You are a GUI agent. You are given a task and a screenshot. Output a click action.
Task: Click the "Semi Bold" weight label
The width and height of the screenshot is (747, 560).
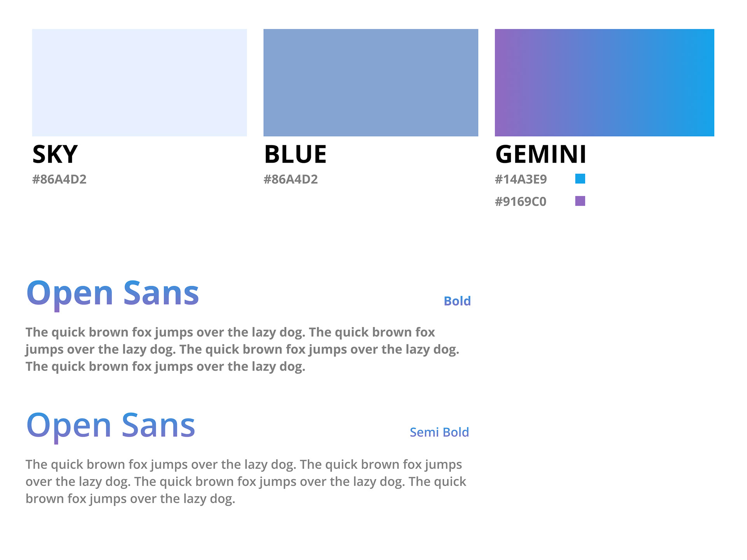[439, 432]
